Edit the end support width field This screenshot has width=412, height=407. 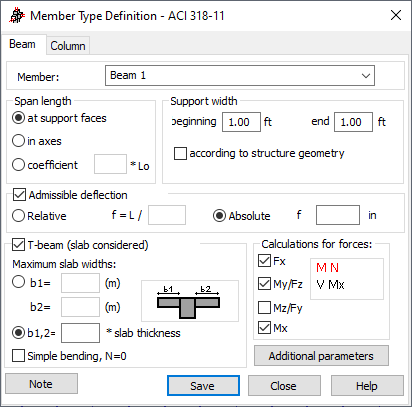(x=353, y=122)
